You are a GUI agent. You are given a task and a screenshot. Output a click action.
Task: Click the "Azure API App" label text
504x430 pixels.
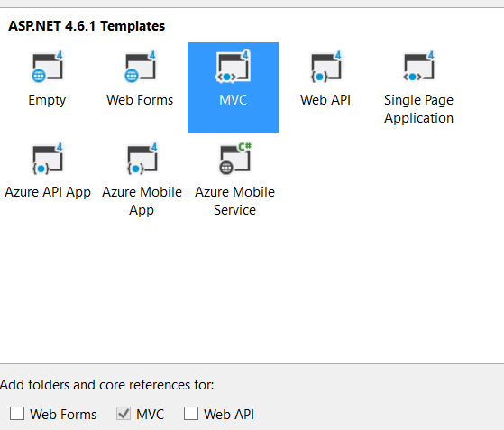48,192
